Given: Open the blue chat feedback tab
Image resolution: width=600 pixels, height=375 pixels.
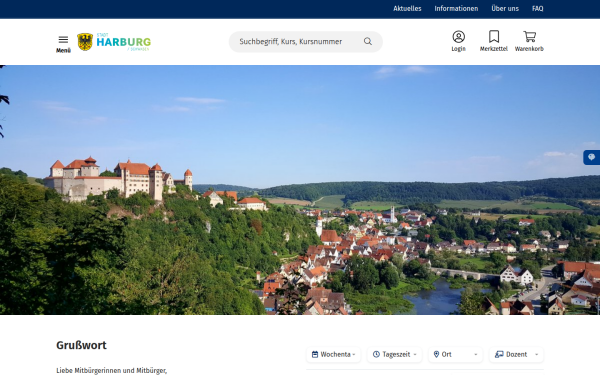Looking at the screenshot, I should [x=592, y=157].
